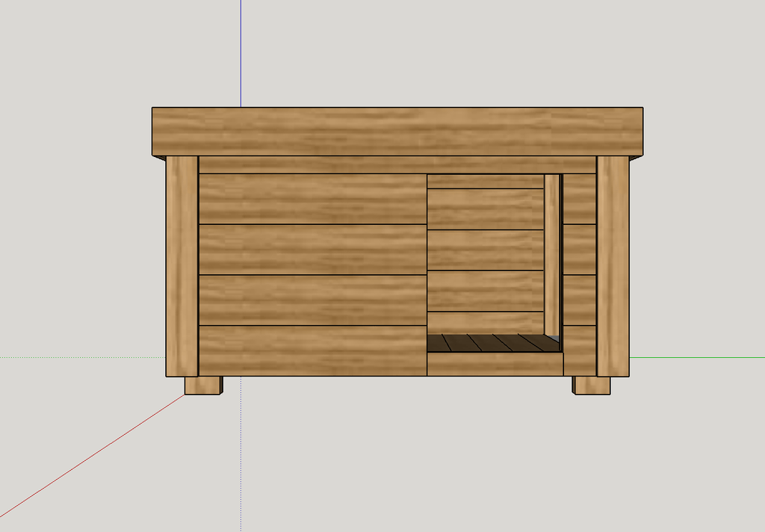Select the top narrow plank right of doorway
The height and width of the screenshot is (532, 765).
click(580, 199)
